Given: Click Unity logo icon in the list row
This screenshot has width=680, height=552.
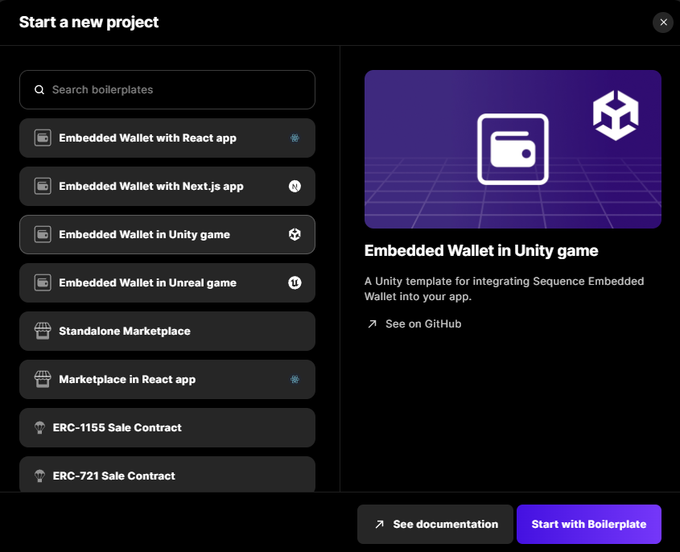Looking at the screenshot, I should coord(295,235).
